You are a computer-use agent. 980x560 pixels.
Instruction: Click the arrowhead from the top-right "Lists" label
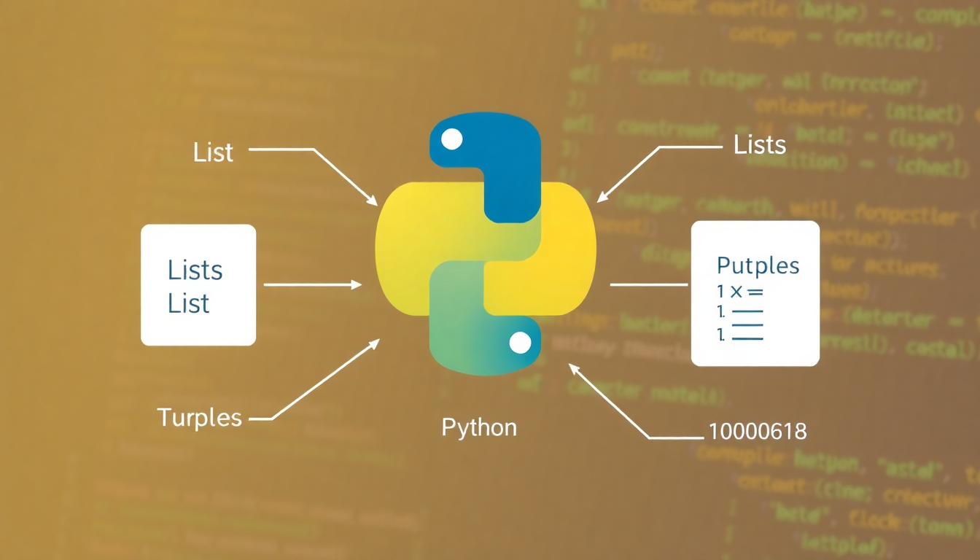coord(602,198)
